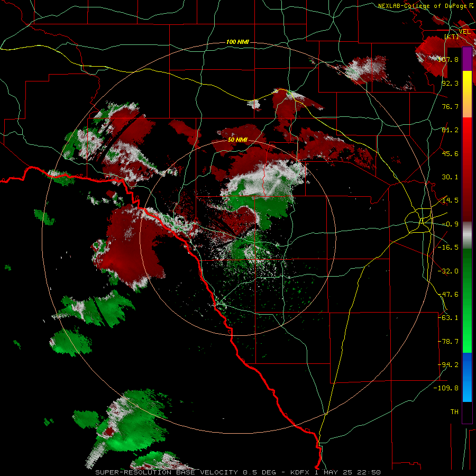Pick the bright red segment of the color bar
476x476 pixels.
tap(467, 130)
